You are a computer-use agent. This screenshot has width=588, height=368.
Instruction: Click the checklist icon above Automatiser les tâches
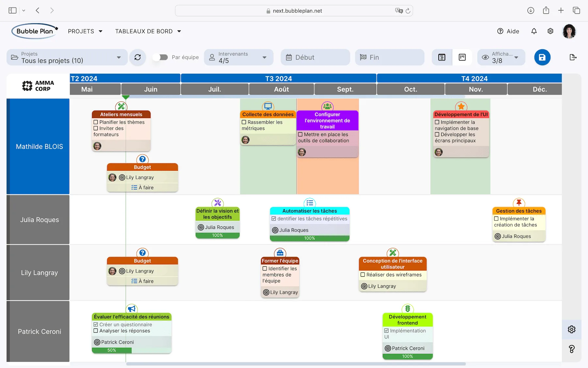coord(310,203)
